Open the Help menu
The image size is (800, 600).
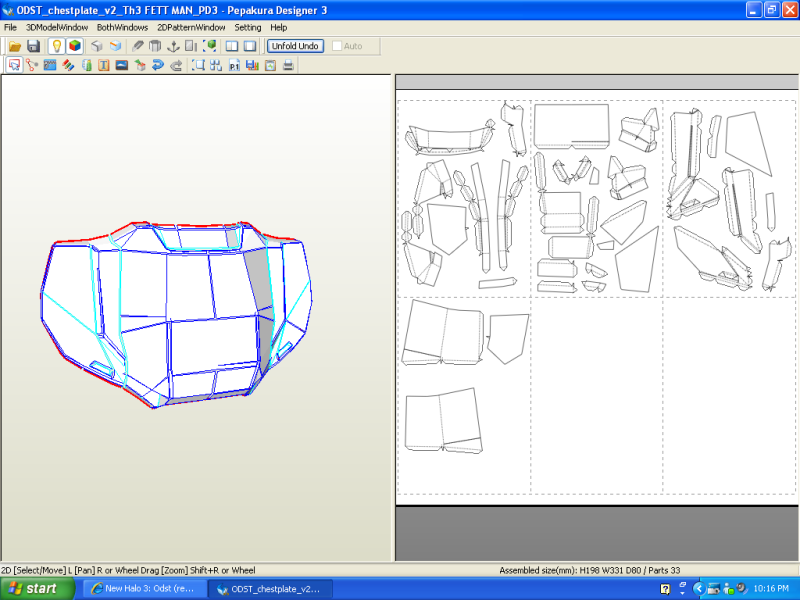click(279, 28)
